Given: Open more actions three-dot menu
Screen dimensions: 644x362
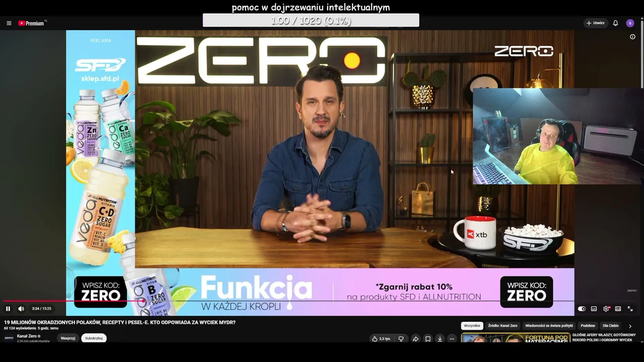Looking at the screenshot, I should [x=452, y=339].
